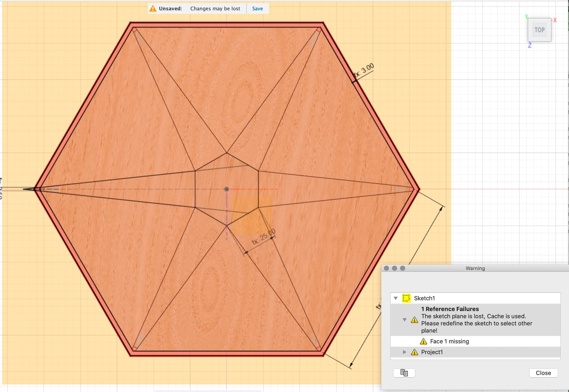Click the Project1 warning triangle icon

414,352
